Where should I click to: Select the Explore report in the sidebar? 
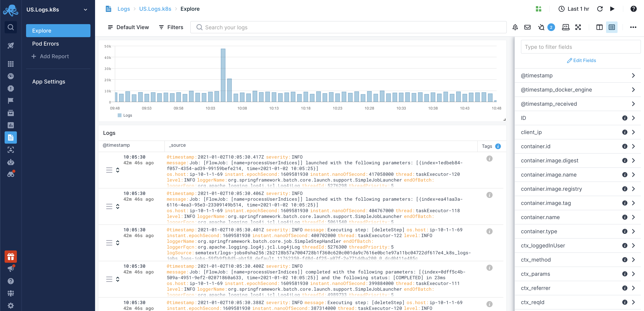(x=58, y=31)
